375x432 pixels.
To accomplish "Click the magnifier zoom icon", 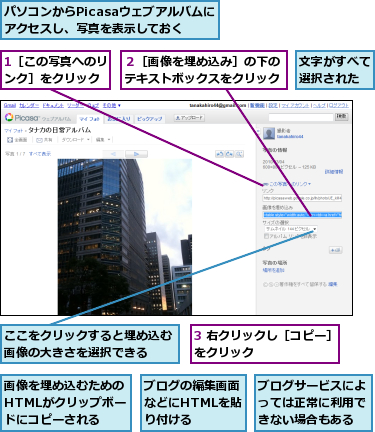I will pyautogui.click(x=239, y=154).
